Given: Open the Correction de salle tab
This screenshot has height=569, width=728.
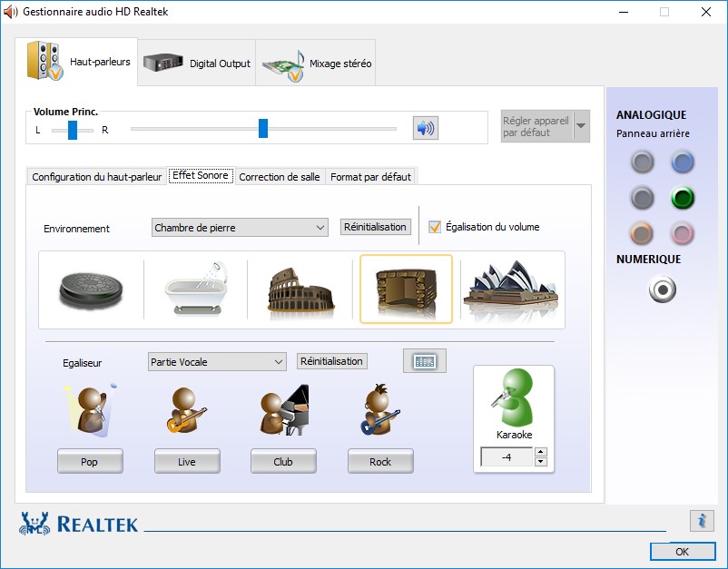Looking at the screenshot, I should [279, 177].
